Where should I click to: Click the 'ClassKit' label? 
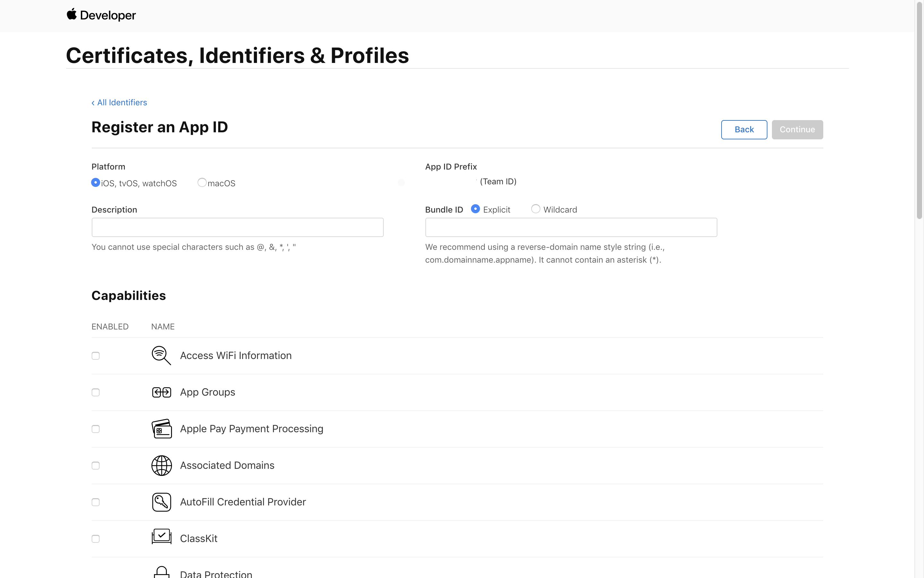pos(199,539)
